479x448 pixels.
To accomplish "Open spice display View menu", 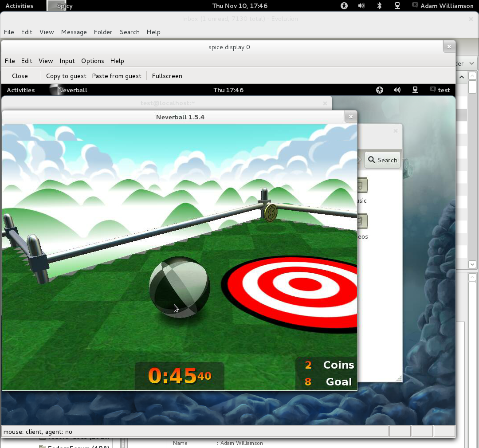I will coord(46,61).
